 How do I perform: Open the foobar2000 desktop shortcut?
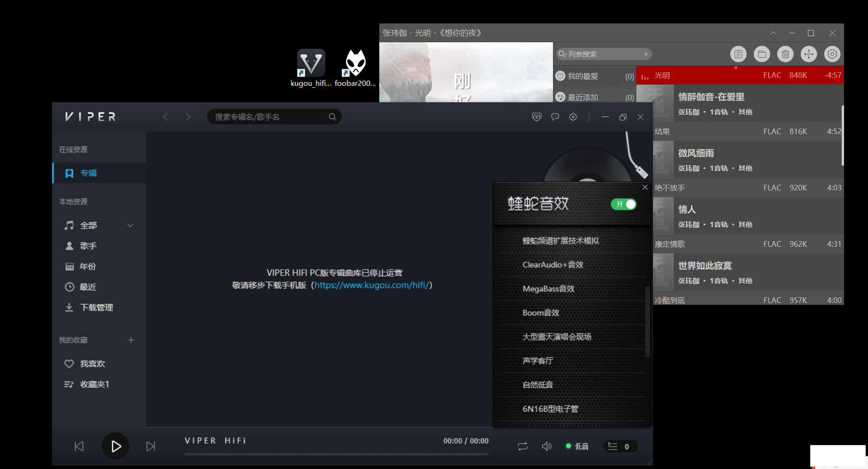[x=355, y=68]
